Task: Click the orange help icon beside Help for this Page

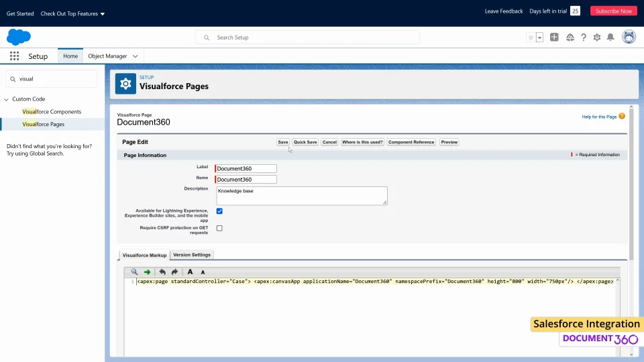Action: (622, 116)
